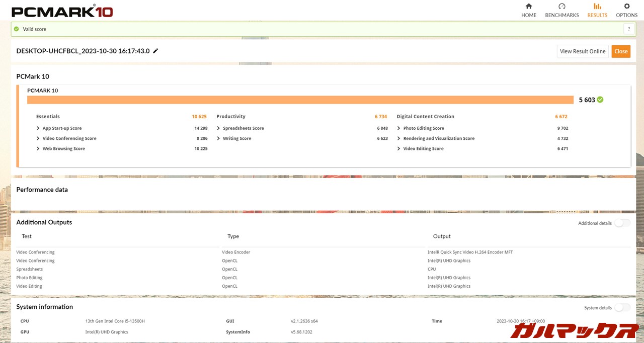The width and height of the screenshot is (644, 343).
Task: Click the Home icon in top navigation
Action: coord(528,7)
